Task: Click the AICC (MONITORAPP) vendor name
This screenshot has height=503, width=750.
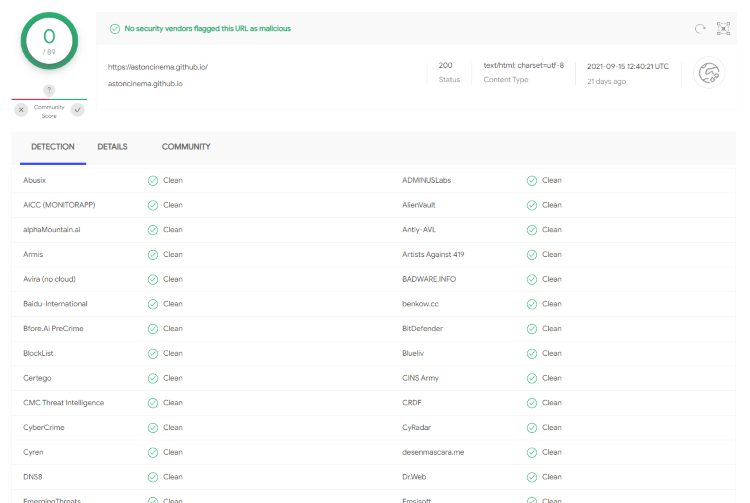Action: tap(59, 205)
